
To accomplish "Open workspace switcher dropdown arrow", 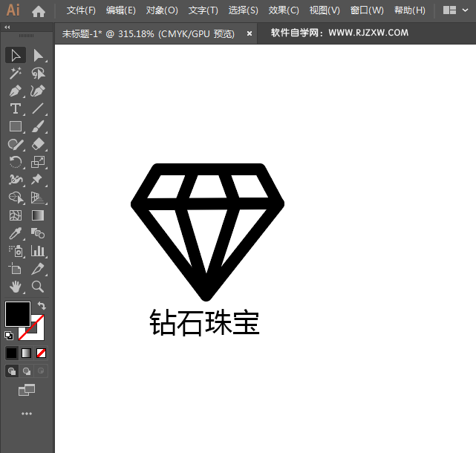I will tap(465, 10).
